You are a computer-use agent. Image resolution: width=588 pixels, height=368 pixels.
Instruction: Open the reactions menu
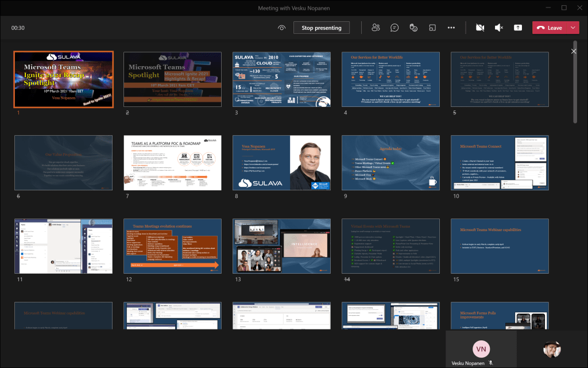(413, 28)
